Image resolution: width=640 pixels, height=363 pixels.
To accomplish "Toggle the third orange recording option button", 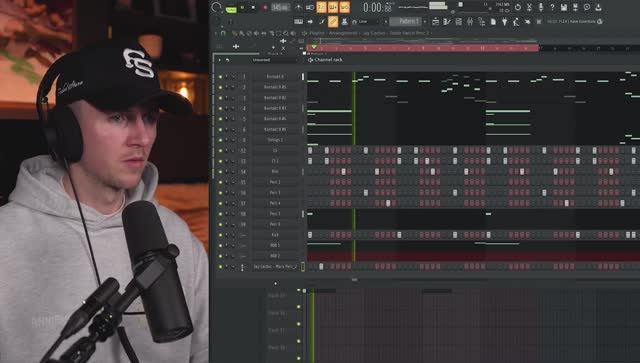I will click(345, 7).
